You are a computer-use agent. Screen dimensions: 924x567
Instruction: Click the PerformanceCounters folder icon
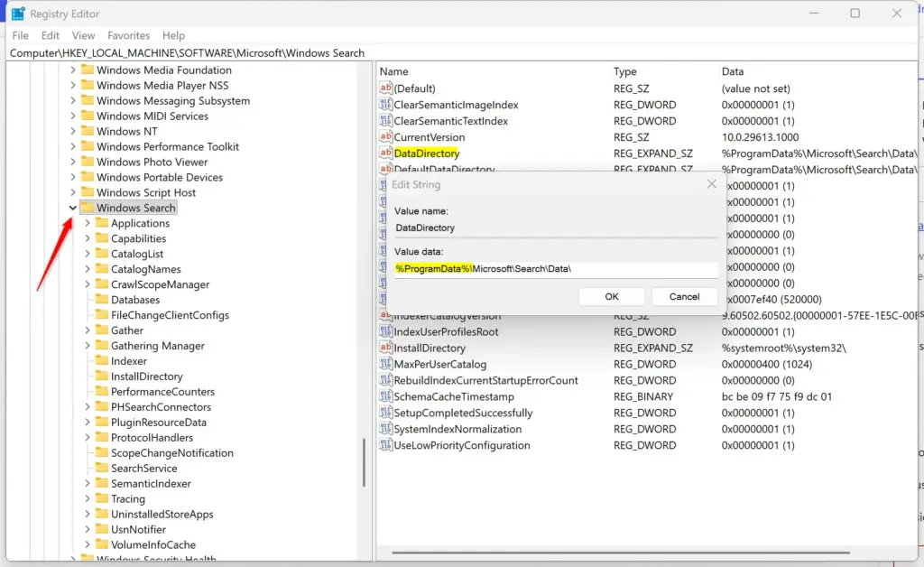(x=102, y=391)
